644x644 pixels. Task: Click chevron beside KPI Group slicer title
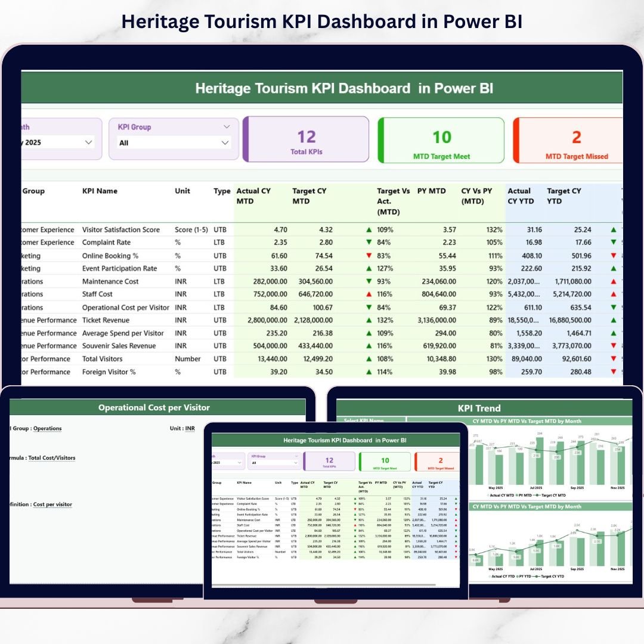tap(227, 127)
